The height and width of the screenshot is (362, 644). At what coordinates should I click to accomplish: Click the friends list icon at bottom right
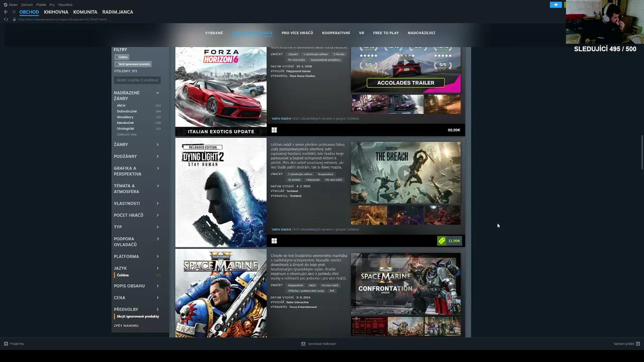[x=637, y=344]
